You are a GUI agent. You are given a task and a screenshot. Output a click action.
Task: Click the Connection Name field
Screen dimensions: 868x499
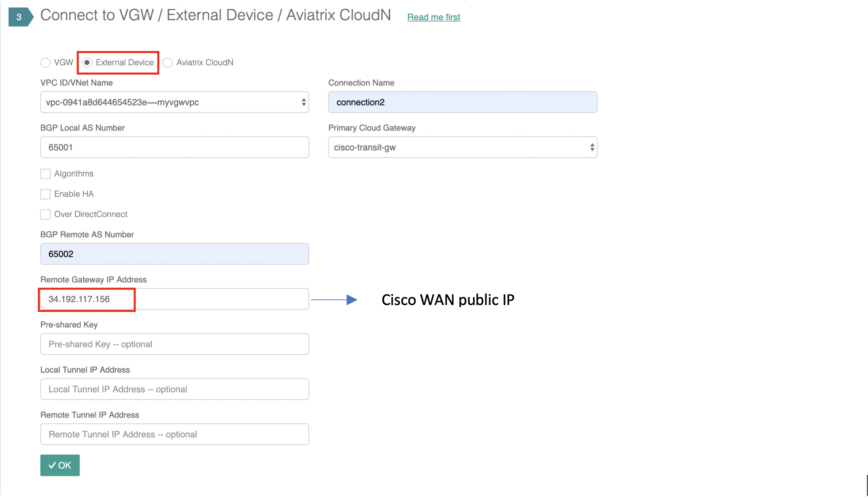coord(462,102)
